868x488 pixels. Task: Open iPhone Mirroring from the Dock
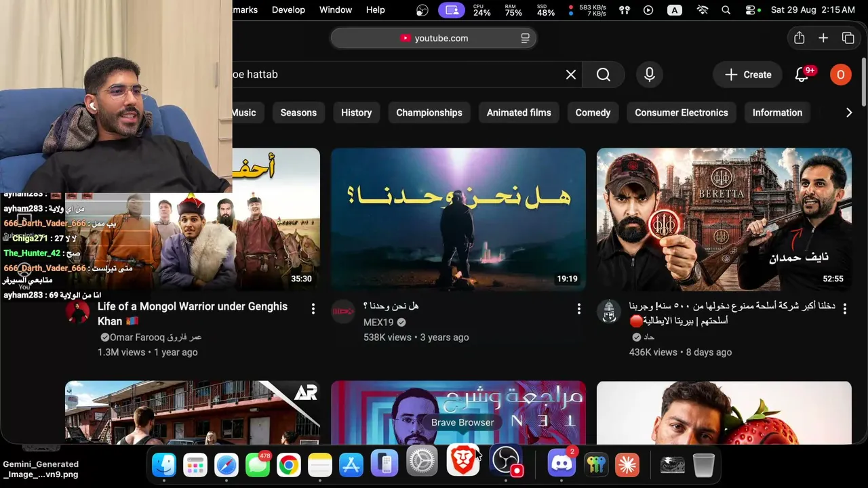pyautogui.click(x=384, y=464)
